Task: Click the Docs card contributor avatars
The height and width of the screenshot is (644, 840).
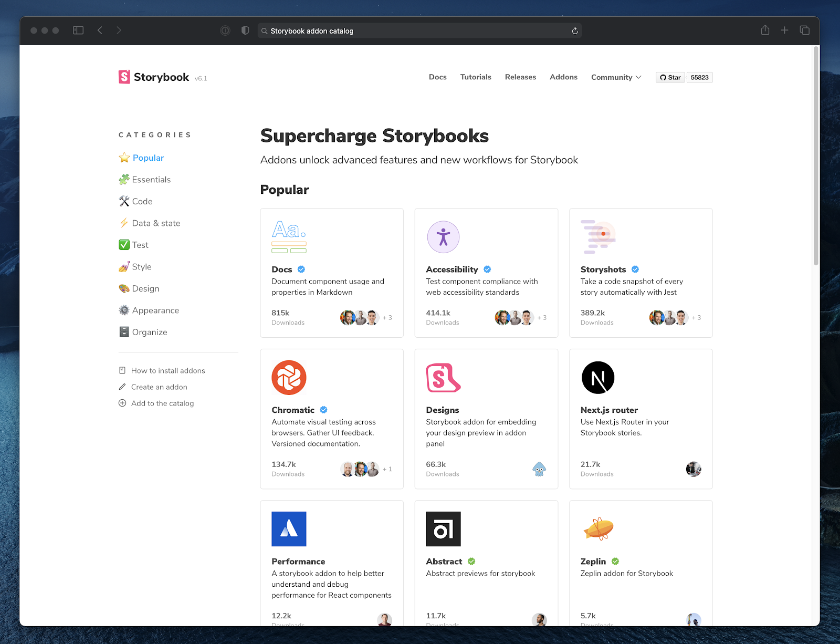Action: pos(360,318)
